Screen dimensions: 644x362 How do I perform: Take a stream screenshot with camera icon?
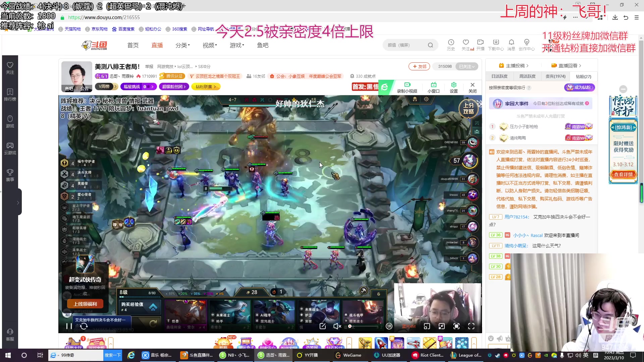[x=323, y=326]
